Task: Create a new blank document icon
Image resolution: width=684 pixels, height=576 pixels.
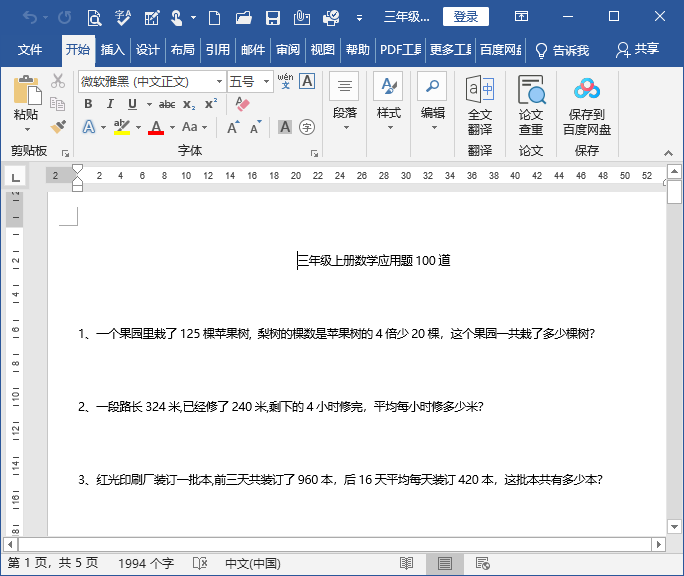Action: (214, 17)
